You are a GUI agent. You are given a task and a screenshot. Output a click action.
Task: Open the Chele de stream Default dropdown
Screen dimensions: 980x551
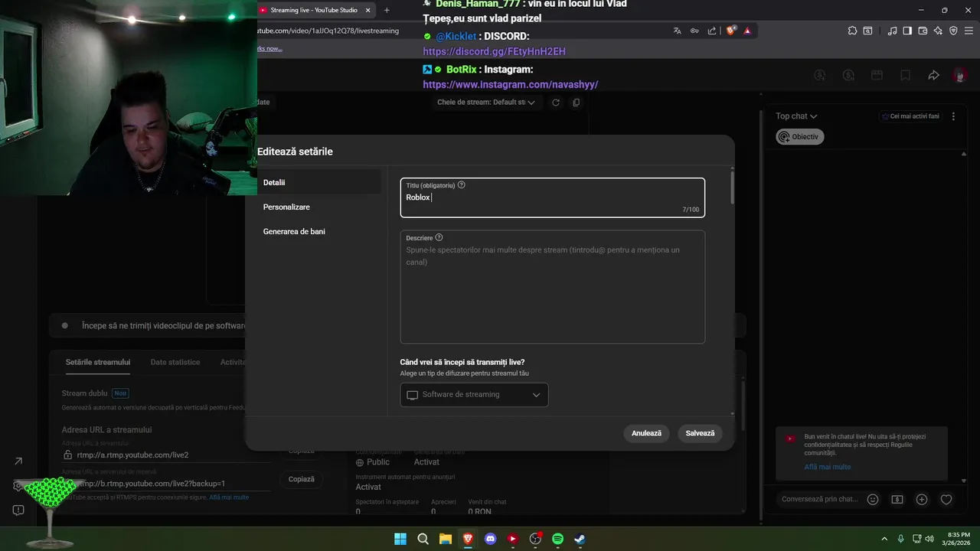point(485,102)
